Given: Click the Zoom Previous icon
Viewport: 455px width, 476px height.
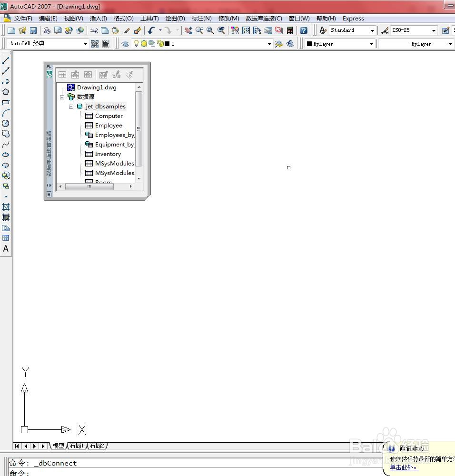Looking at the screenshot, I should 221,30.
